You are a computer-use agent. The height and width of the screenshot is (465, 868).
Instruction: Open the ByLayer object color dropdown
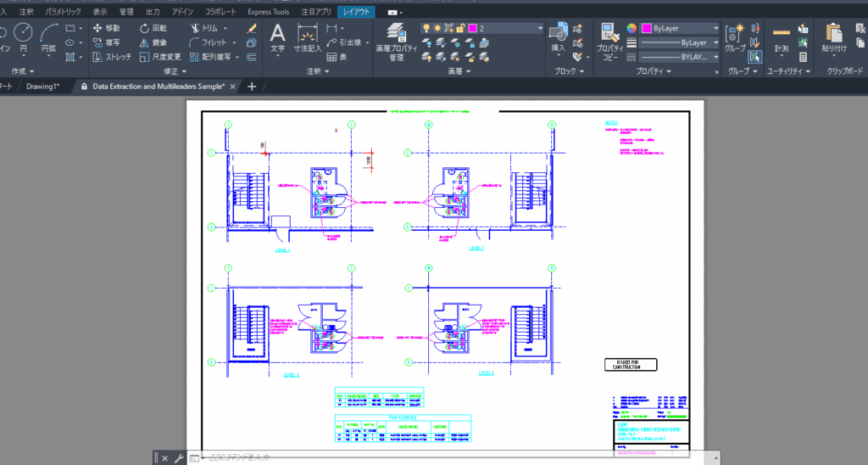[x=715, y=28]
